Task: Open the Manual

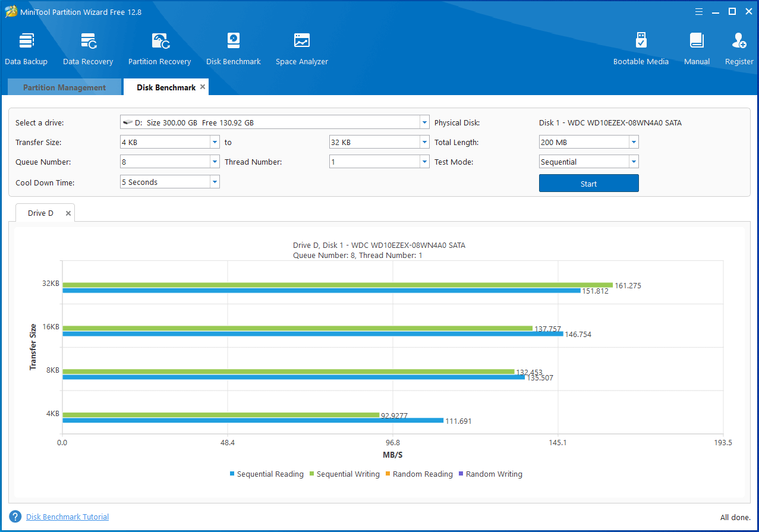Action: pos(697,49)
